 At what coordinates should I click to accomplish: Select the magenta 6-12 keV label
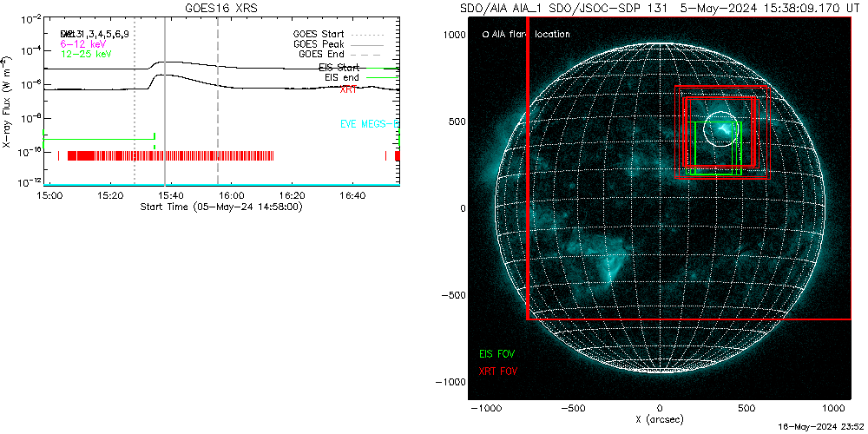pyautogui.click(x=83, y=43)
